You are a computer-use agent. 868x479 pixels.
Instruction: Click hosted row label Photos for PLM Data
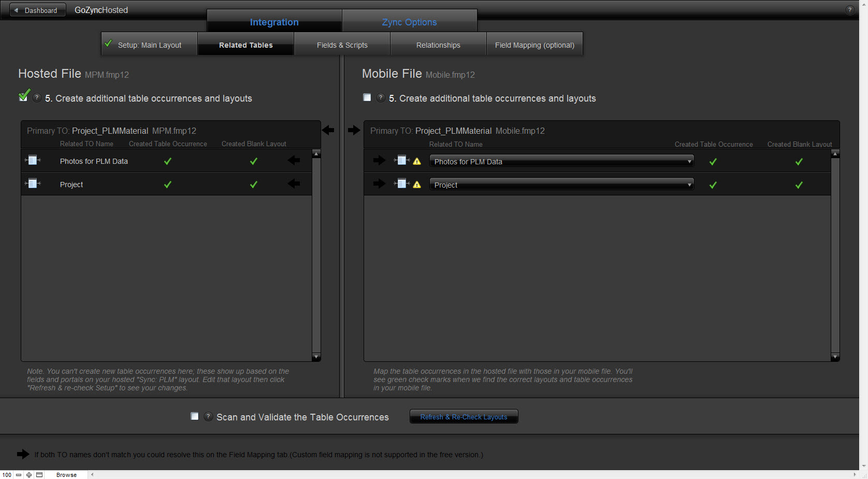[x=94, y=161]
